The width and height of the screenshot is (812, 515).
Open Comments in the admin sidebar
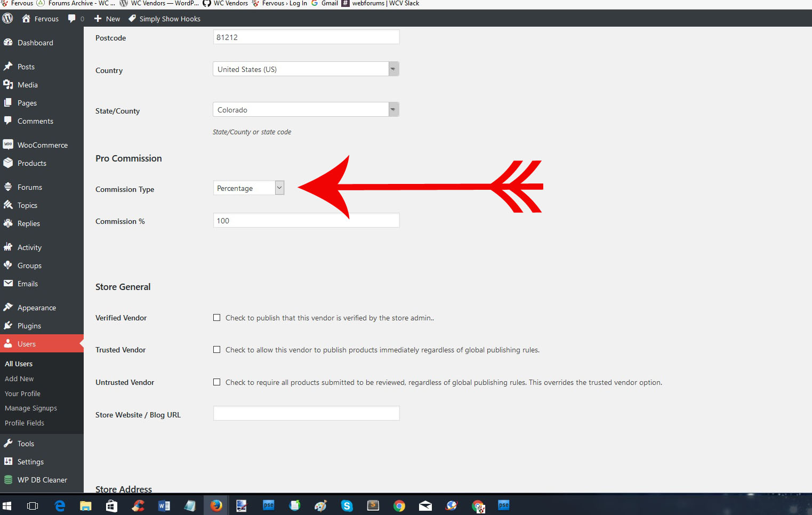point(35,121)
